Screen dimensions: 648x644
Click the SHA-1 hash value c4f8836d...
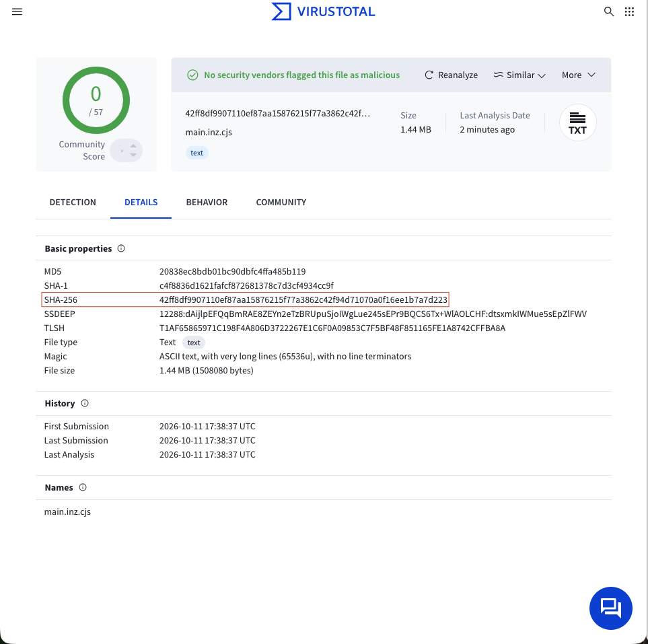[x=247, y=285]
